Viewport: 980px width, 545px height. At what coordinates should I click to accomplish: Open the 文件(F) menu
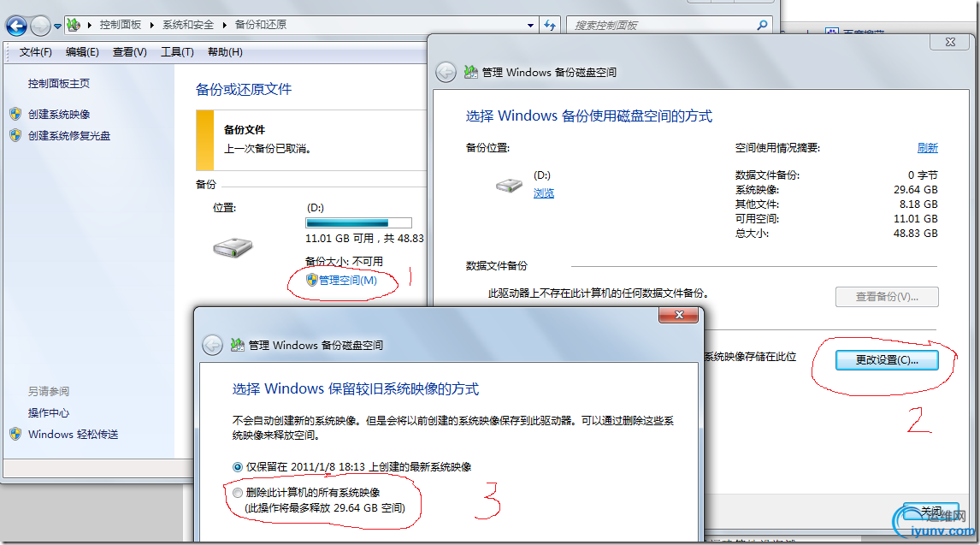(x=34, y=51)
